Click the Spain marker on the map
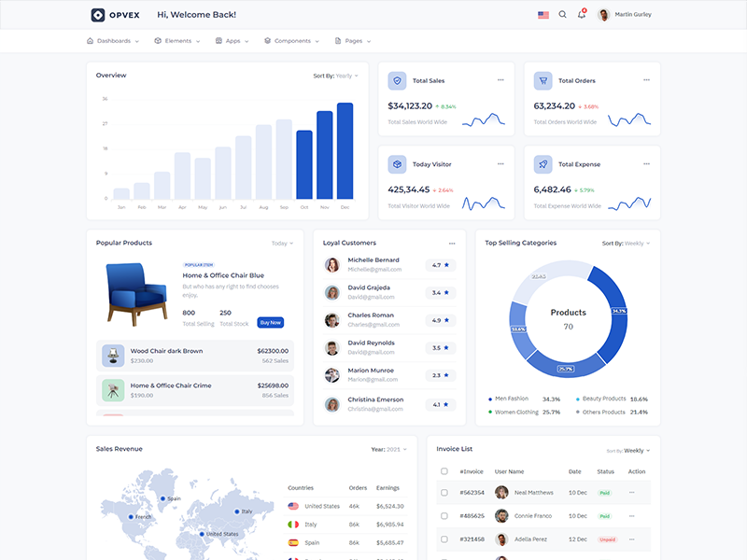The image size is (747, 560). click(162, 498)
